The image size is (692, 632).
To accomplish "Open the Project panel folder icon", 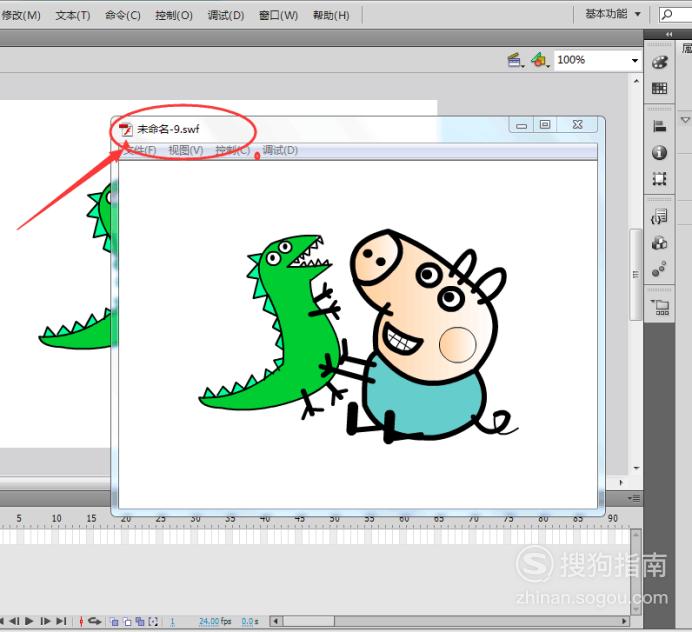I will coord(660,307).
